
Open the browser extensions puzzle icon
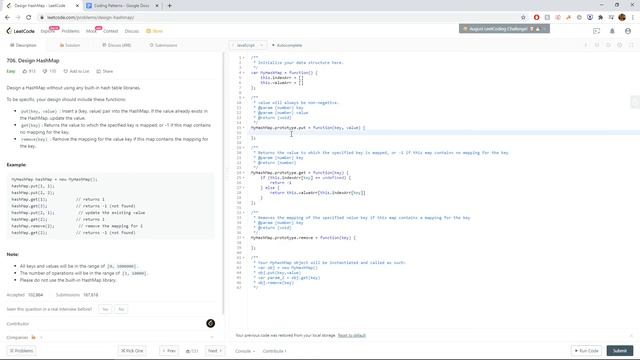point(600,18)
